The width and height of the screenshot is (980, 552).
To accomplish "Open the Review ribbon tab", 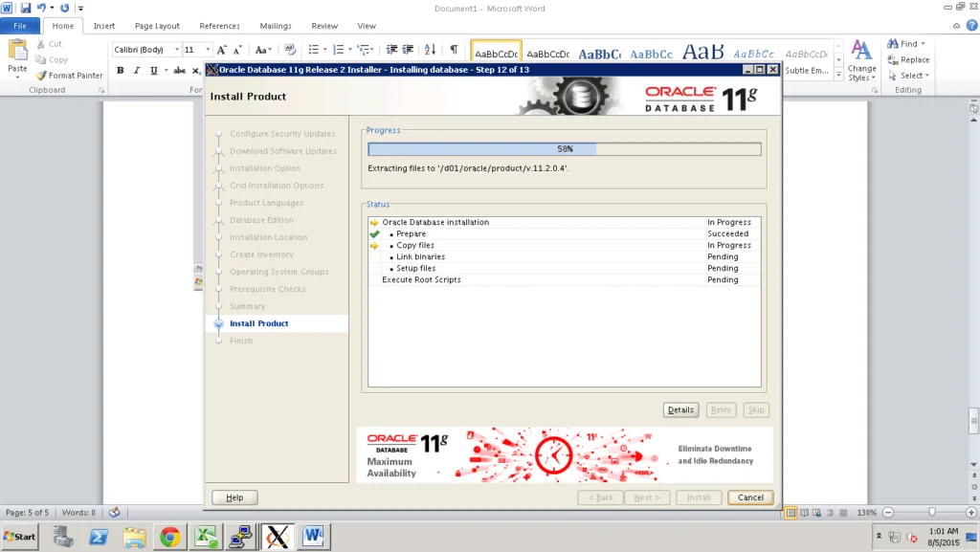I will point(324,26).
